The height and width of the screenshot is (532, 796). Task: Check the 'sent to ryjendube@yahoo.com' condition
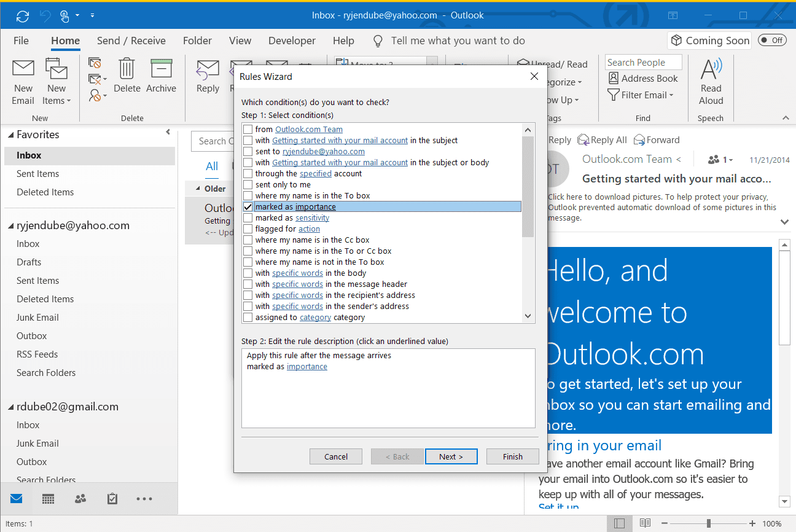pyautogui.click(x=248, y=152)
